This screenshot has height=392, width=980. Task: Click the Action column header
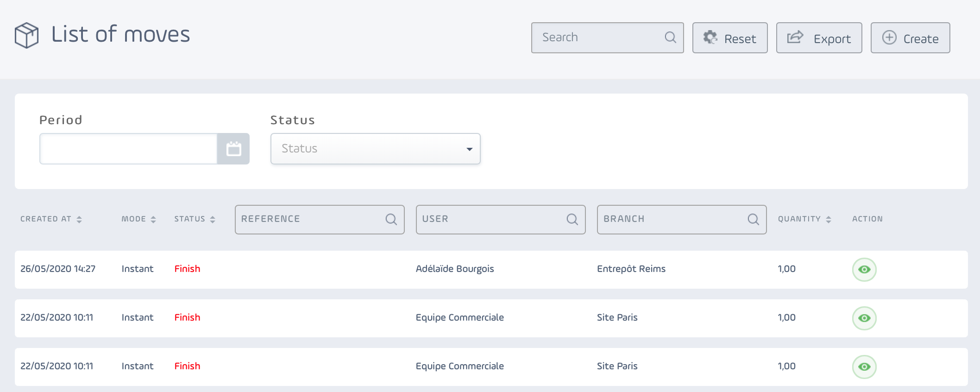click(867, 219)
